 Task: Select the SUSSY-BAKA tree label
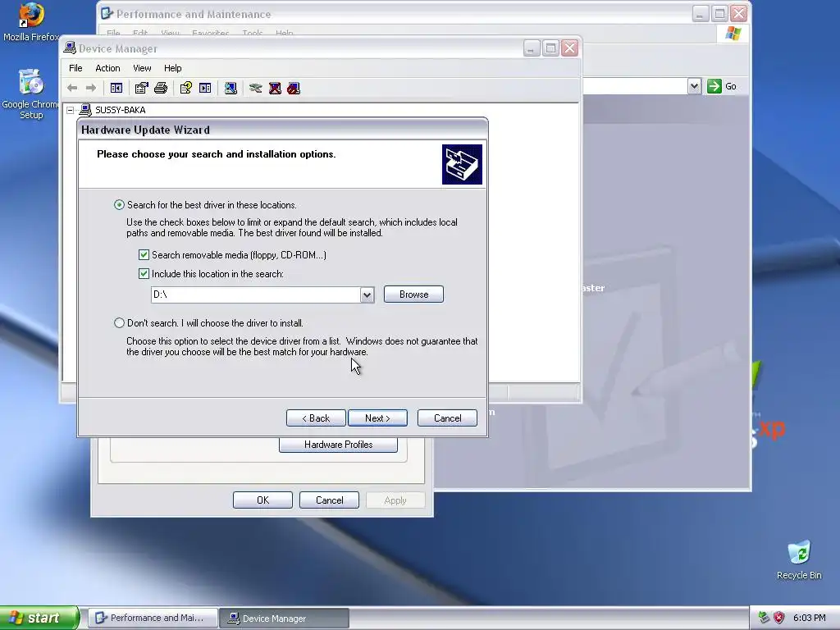[120, 110]
